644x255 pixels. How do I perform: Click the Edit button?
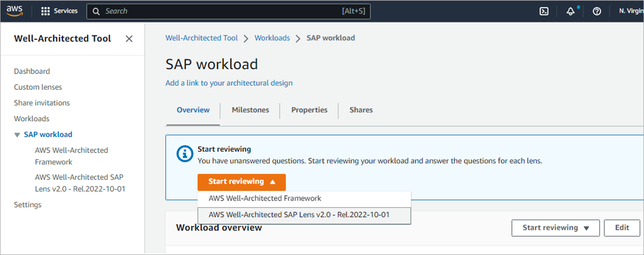(622, 228)
